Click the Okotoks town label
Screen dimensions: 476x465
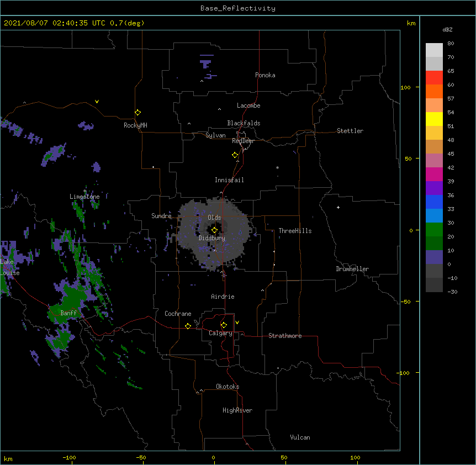[228, 387]
